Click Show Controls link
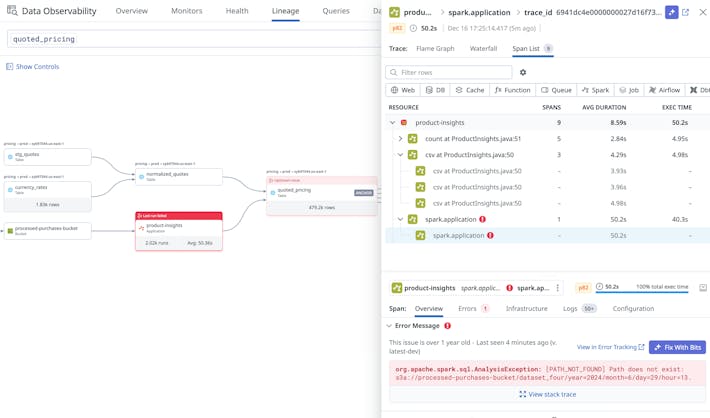Image resolution: width=710 pixels, height=418 pixels. 38,67
